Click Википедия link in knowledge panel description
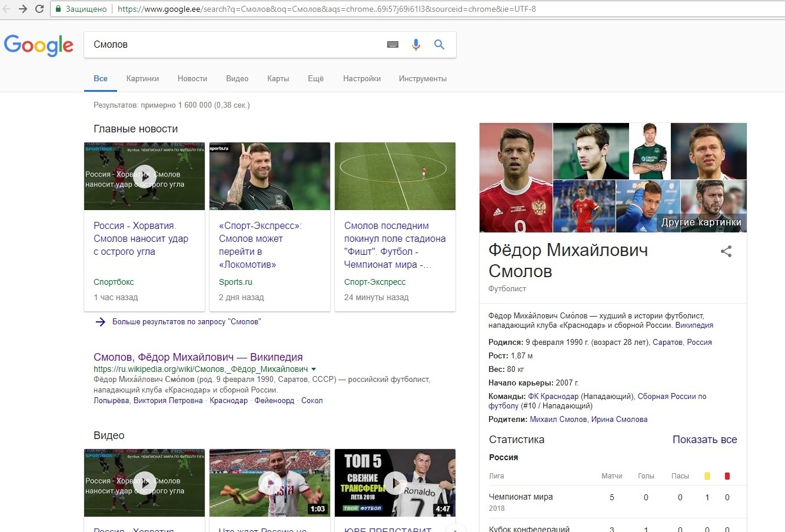This screenshot has height=532, width=785. click(694, 325)
